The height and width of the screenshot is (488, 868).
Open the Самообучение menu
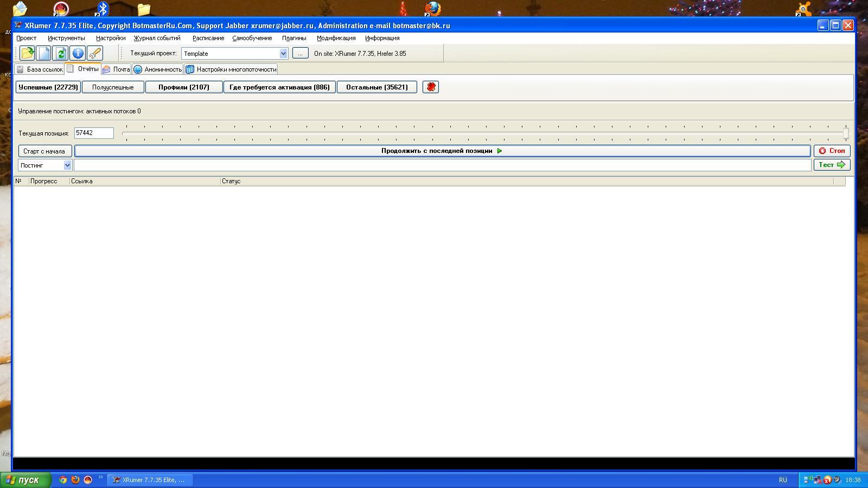pyautogui.click(x=252, y=38)
